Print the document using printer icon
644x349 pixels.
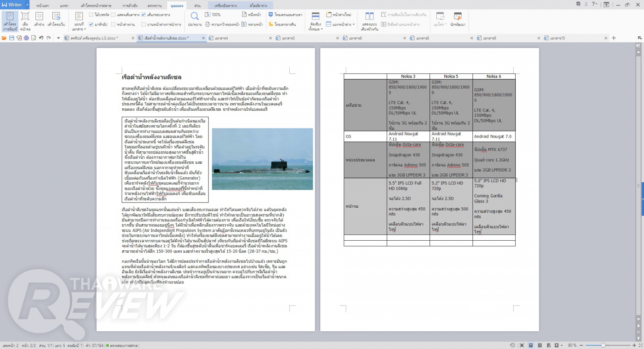26,38
